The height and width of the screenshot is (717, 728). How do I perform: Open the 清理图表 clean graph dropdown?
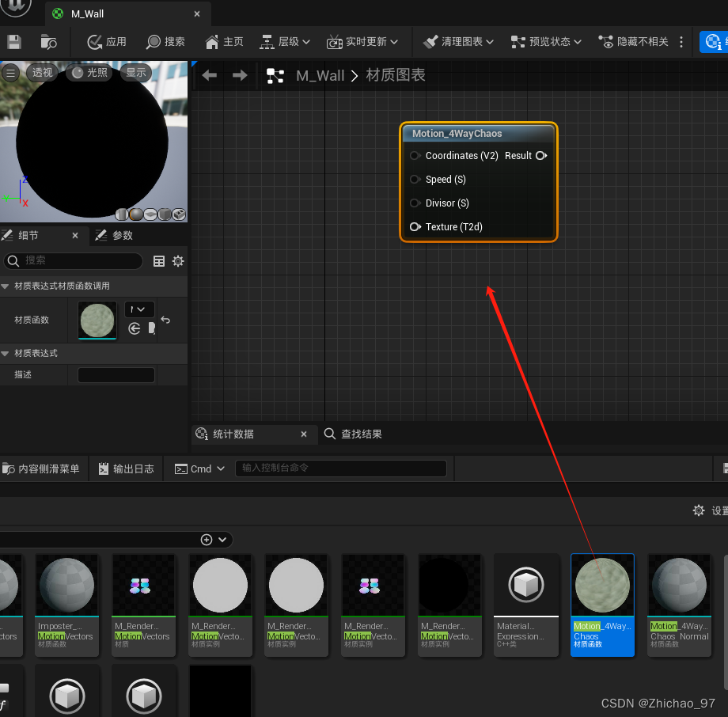[x=458, y=42]
